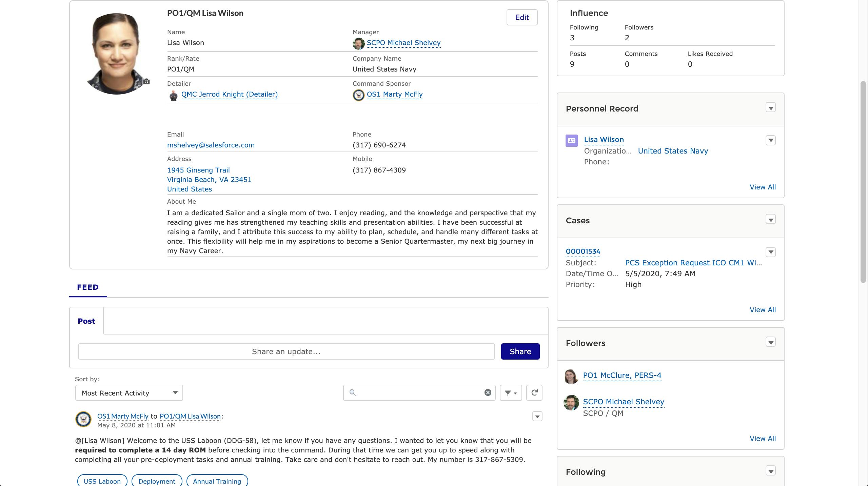868x486 pixels.
Task: Expand Sort by Most Recent Activity dropdown
Action: coord(129,393)
